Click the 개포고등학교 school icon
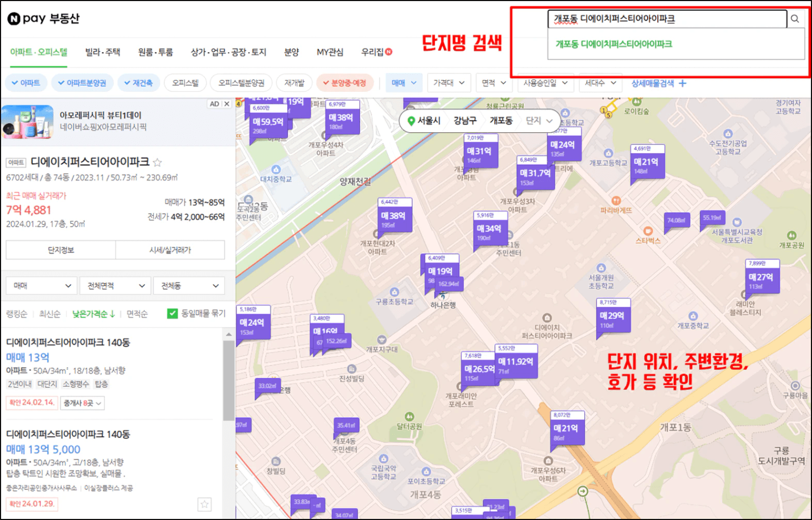This screenshot has height=520, width=812. (x=609, y=153)
